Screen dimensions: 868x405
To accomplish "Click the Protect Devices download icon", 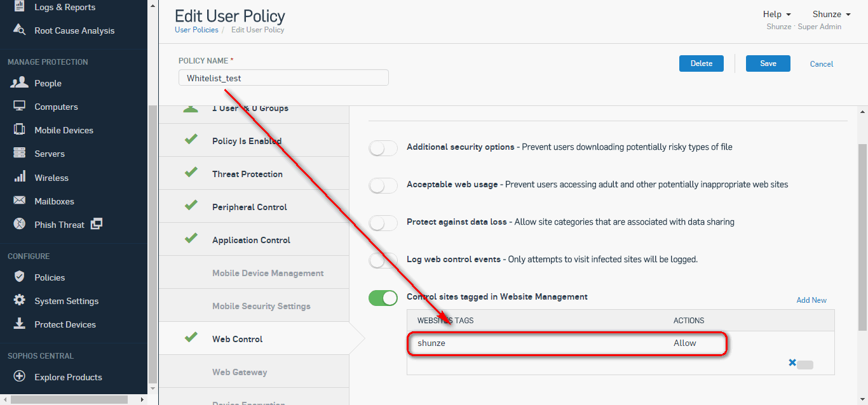I will [20, 324].
